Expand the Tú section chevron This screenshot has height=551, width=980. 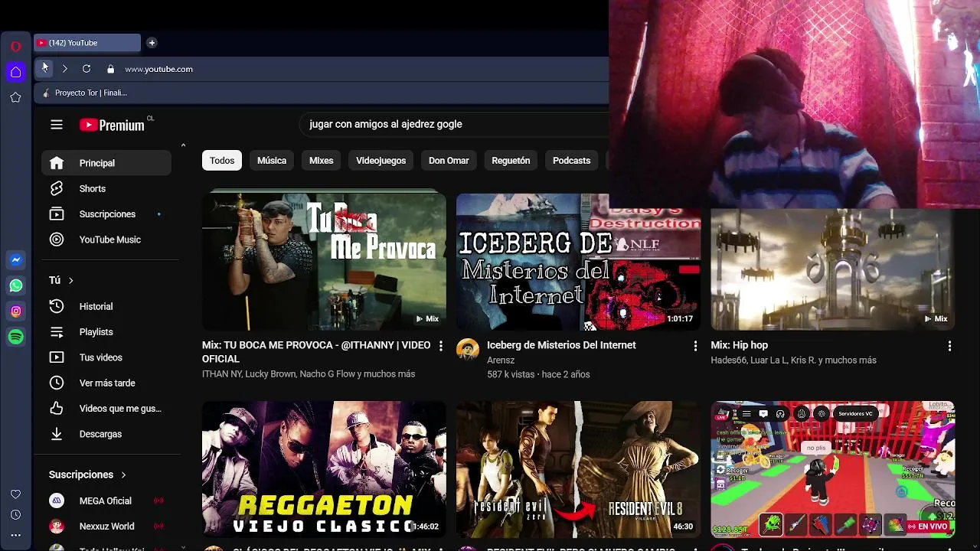tap(70, 281)
